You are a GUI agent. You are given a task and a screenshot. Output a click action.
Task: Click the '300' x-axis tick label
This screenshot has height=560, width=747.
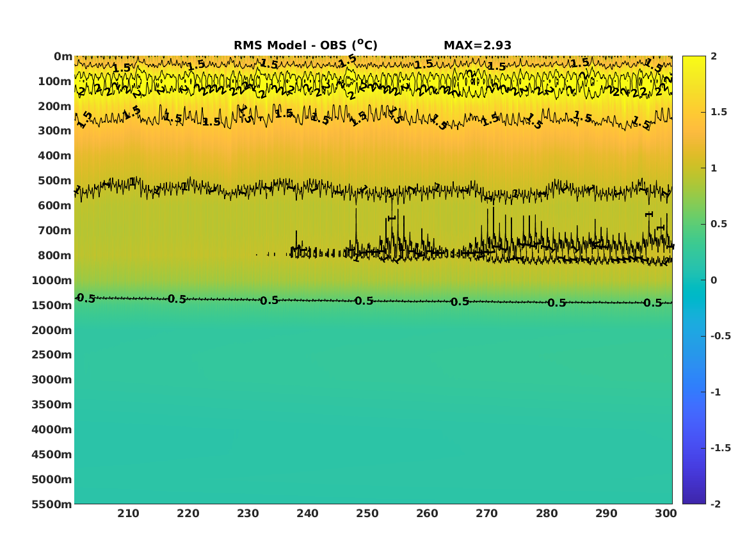click(666, 513)
